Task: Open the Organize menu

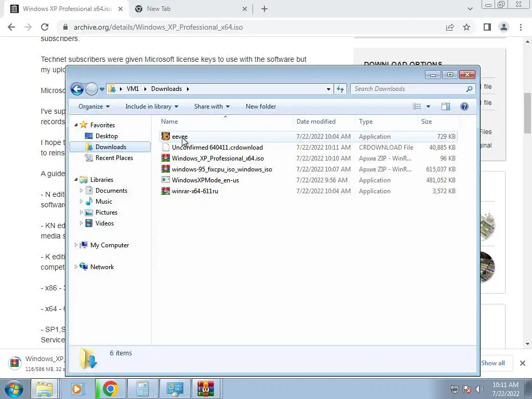Action: tap(94, 107)
